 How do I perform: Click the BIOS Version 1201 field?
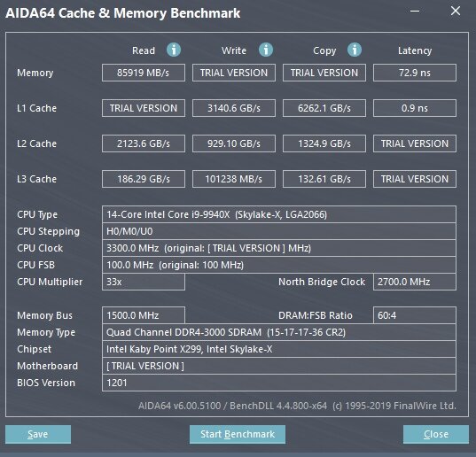[x=279, y=383]
